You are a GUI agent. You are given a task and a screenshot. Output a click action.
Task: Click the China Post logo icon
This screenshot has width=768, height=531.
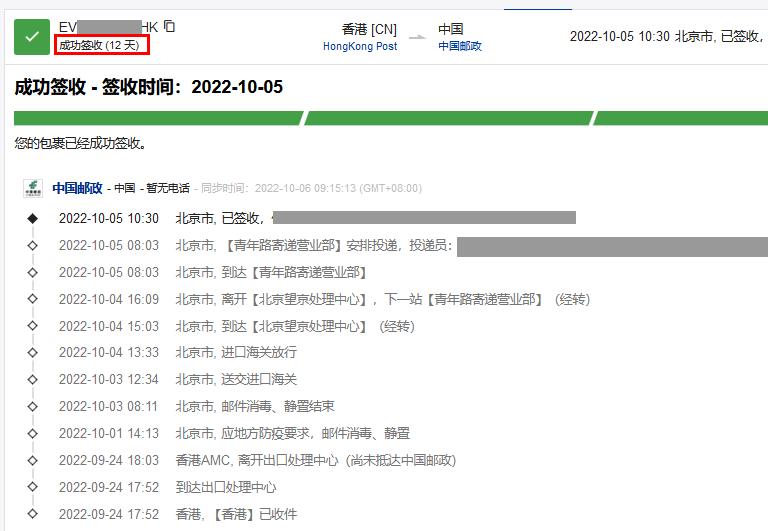tap(35, 188)
